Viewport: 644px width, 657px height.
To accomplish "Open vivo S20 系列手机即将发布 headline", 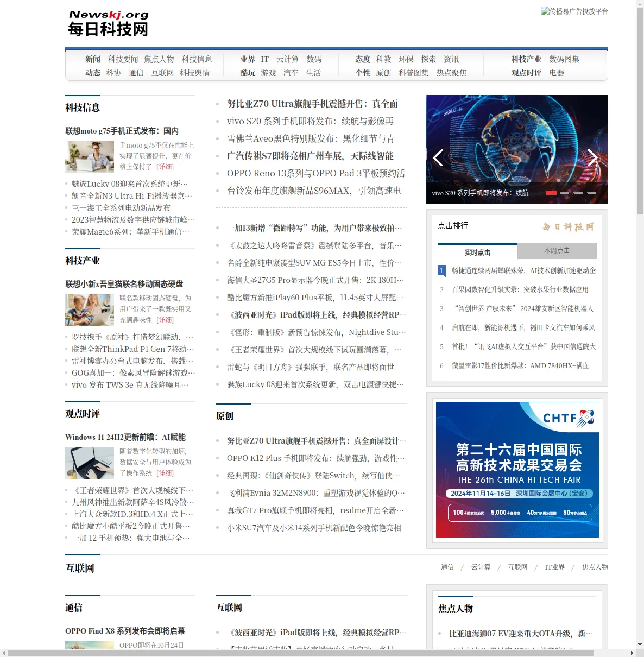I will (311, 121).
